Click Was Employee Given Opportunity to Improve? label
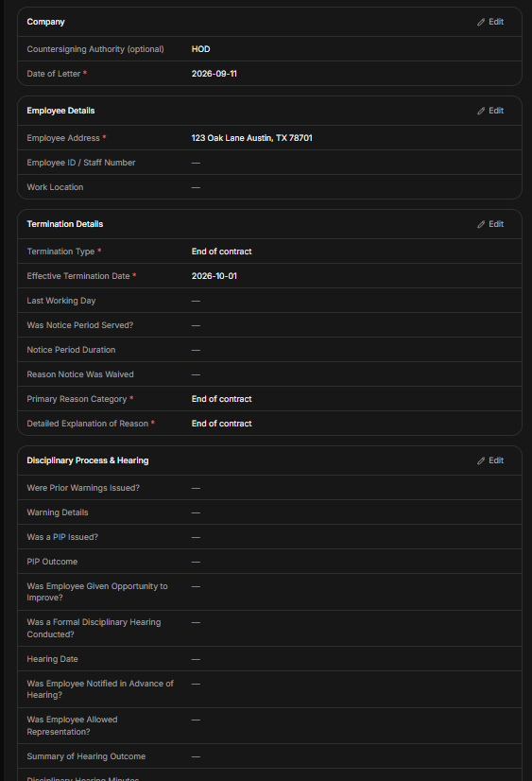 pos(97,592)
